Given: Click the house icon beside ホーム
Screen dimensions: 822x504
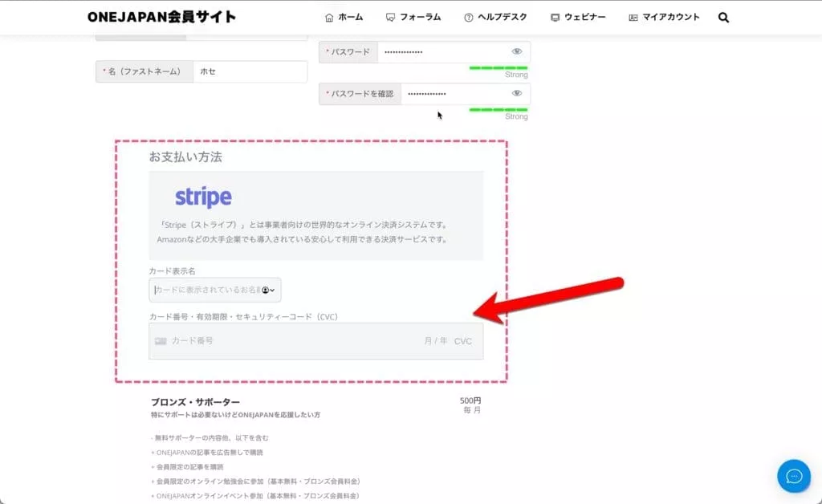Looking at the screenshot, I should point(329,17).
